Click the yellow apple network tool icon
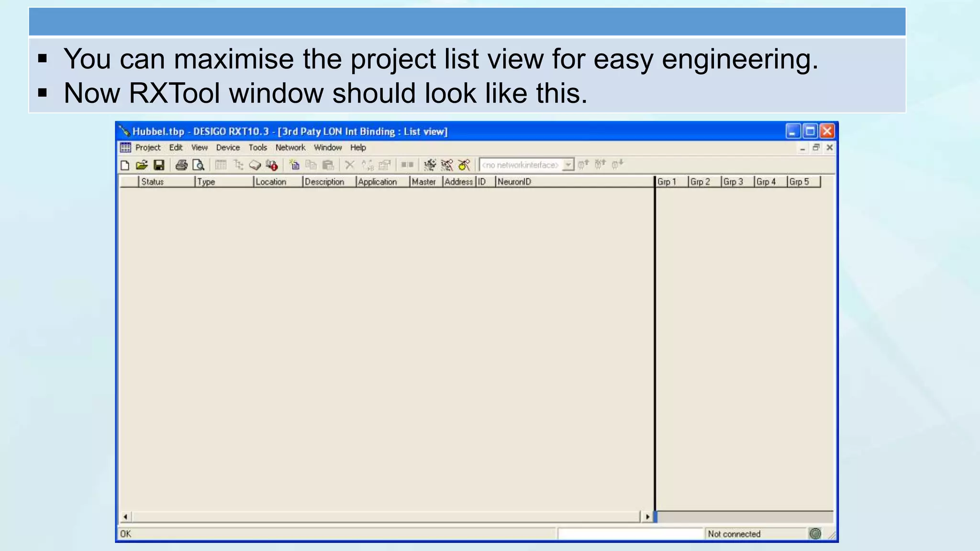Image resolution: width=980 pixels, height=551 pixels. (x=464, y=165)
